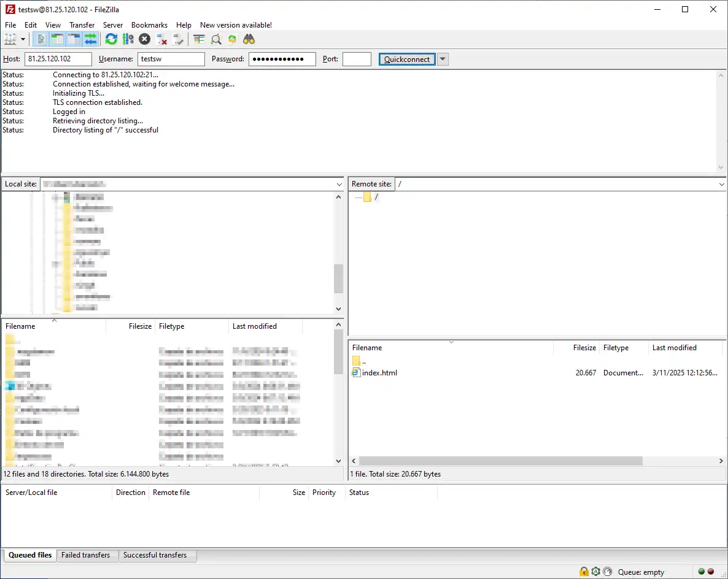Open the Site Manager

pyautogui.click(x=10, y=39)
